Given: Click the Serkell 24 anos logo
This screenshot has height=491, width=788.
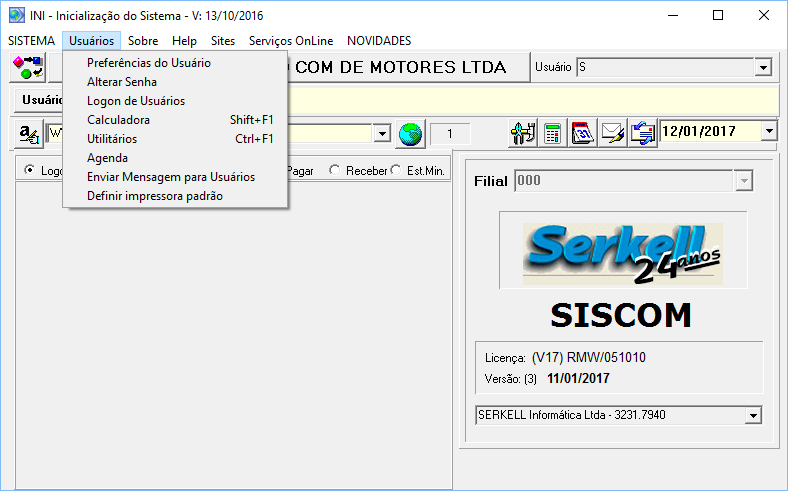Looking at the screenshot, I should (x=623, y=254).
